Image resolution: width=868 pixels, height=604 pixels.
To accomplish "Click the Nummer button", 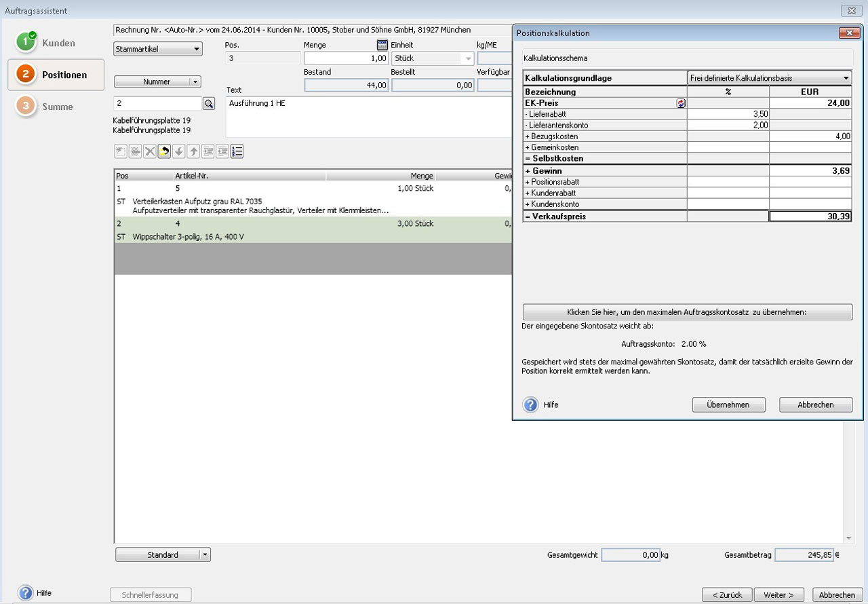I will click(x=152, y=81).
